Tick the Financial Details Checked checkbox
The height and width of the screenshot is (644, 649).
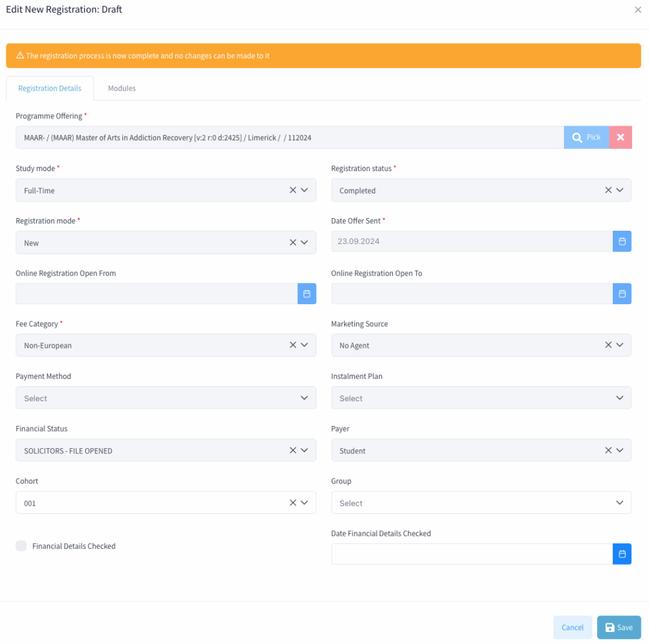tap(21, 546)
